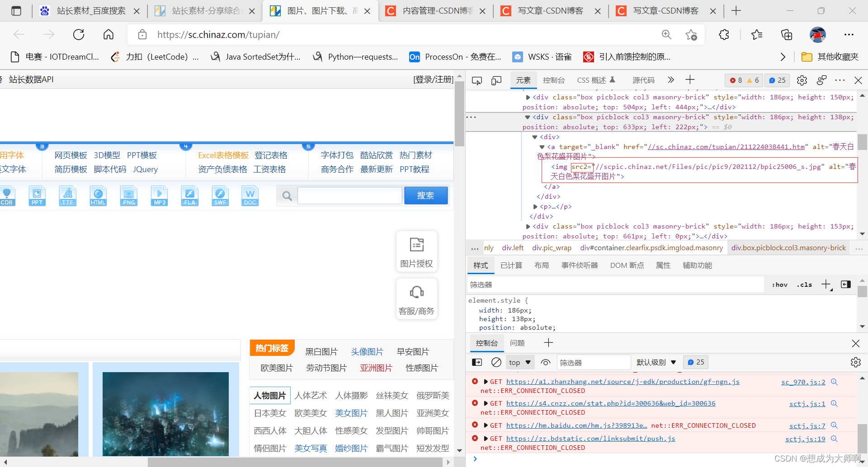The image size is (868, 467).
Task: Toggle live expression eye icon
Action: coord(546,362)
